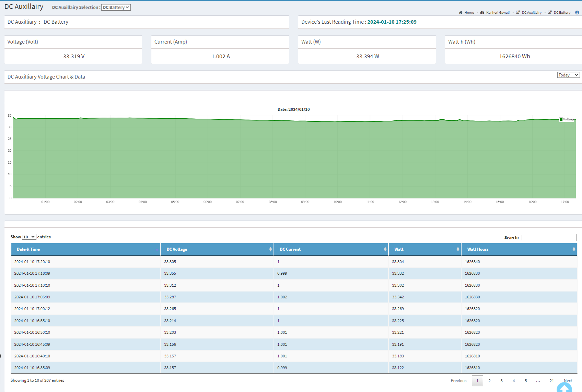Click the DC Battery breadcrumb link icon
Image resolution: width=582 pixels, height=392 pixels.
(550, 12)
